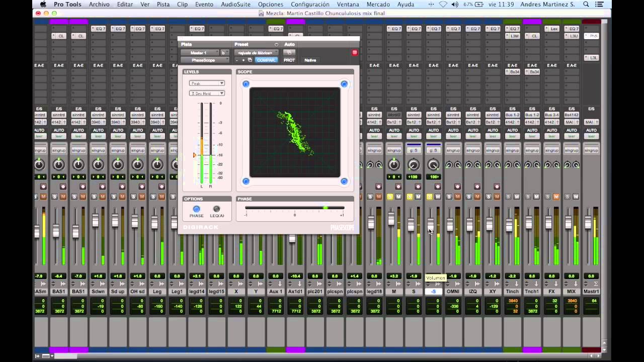Open the Bus 1-2 output selector on Tinch
Screen dimensions: 644x362
[512, 115]
